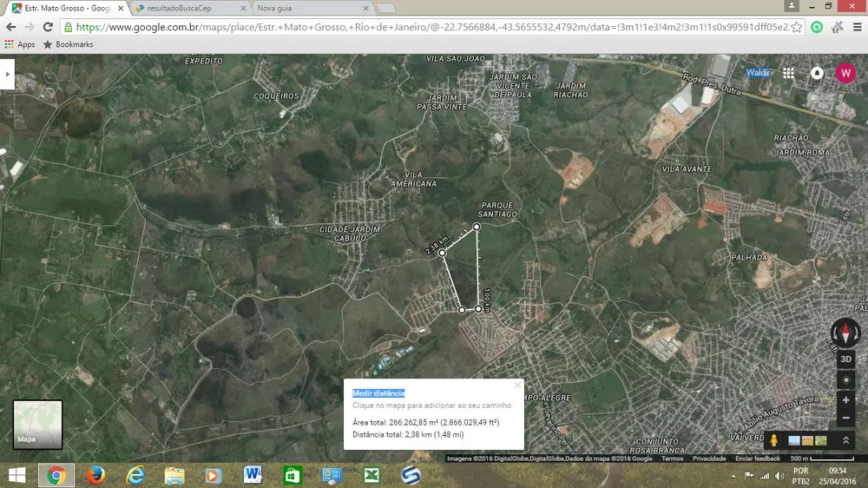Viewport: 868px width, 488px height.
Task: Open Word from the taskbar
Action: click(253, 475)
